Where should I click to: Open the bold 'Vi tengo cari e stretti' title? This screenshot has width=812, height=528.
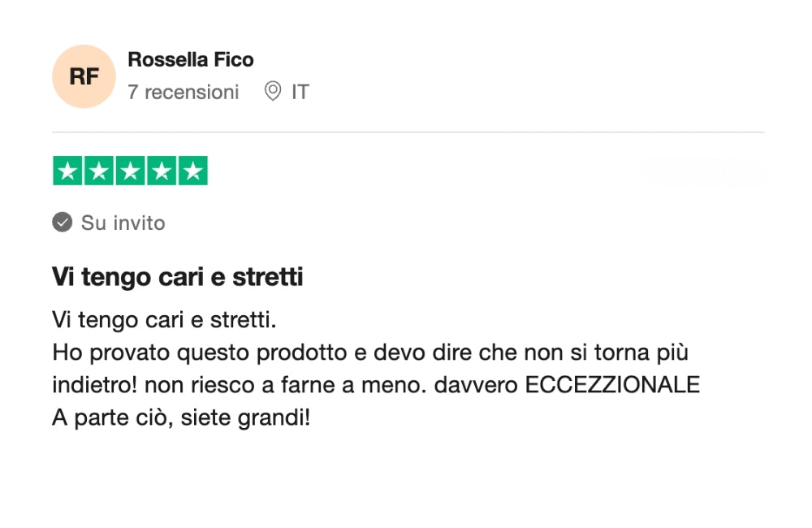coord(178,277)
